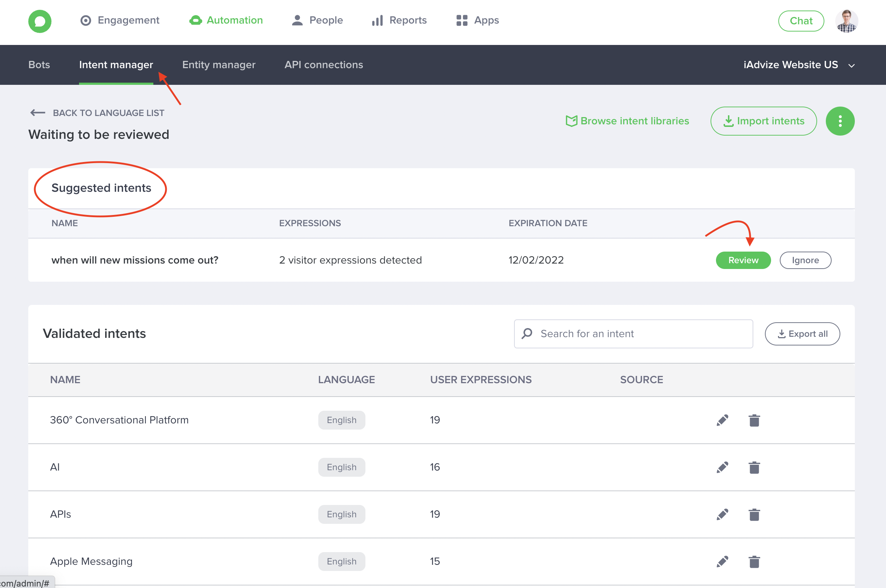886x588 pixels.
Task: Open the Apps section
Action: [x=477, y=20]
